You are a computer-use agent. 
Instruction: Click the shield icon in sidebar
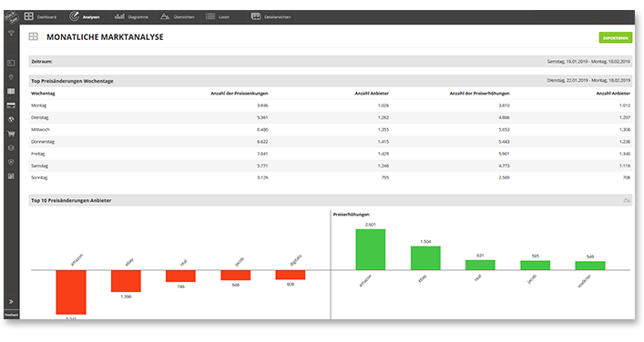coord(11,162)
